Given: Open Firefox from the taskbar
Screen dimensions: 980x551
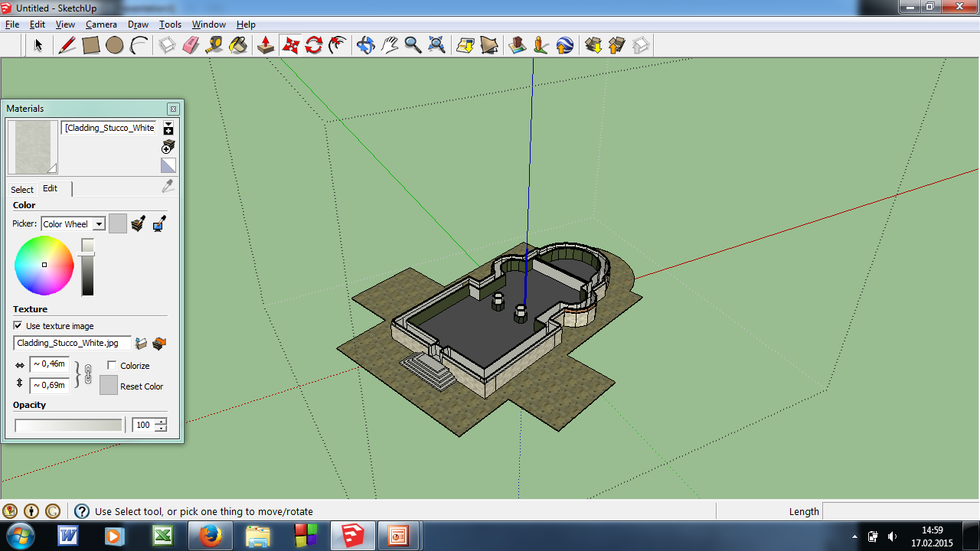Looking at the screenshot, I should coord(210,536).
